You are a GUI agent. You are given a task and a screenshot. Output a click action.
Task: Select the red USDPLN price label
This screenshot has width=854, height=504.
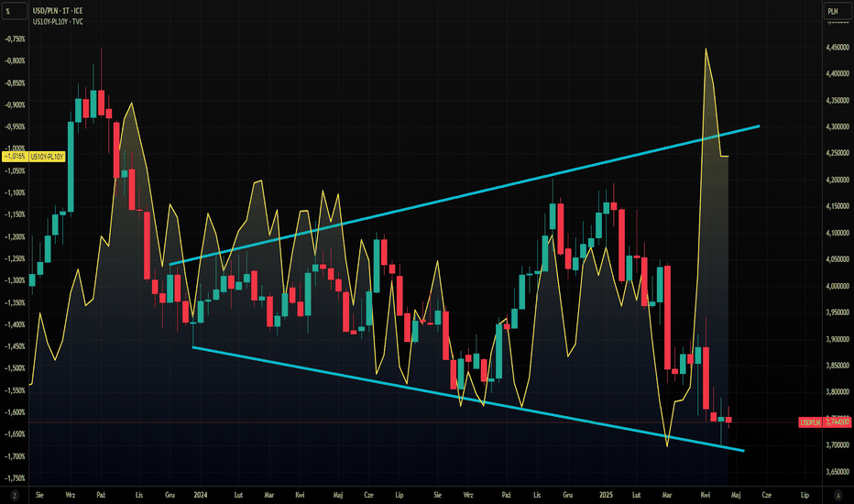point(809,422)
